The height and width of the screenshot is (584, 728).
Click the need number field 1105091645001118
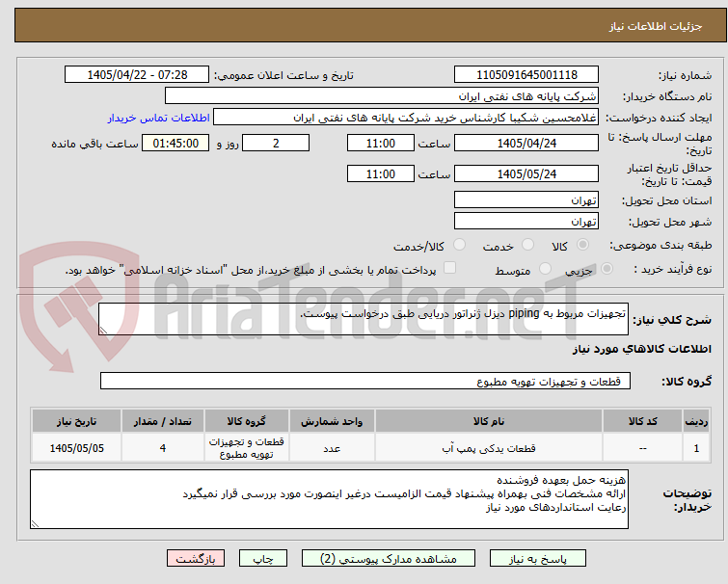click(526, 74)
